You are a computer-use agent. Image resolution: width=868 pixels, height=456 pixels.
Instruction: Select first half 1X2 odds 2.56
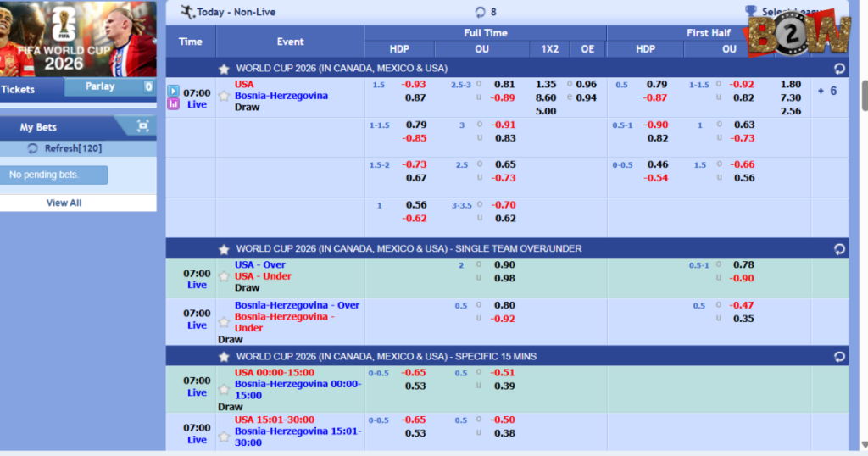791,111
